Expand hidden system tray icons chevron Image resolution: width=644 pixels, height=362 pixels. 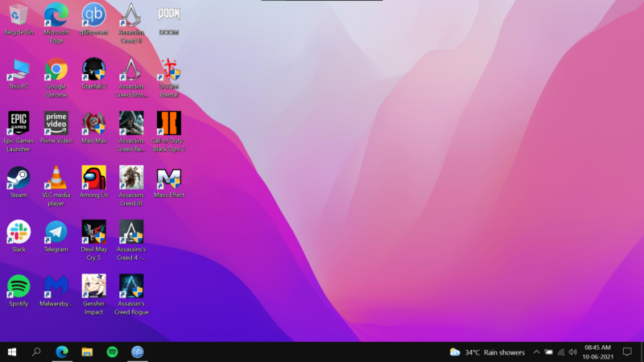point(536,352)
